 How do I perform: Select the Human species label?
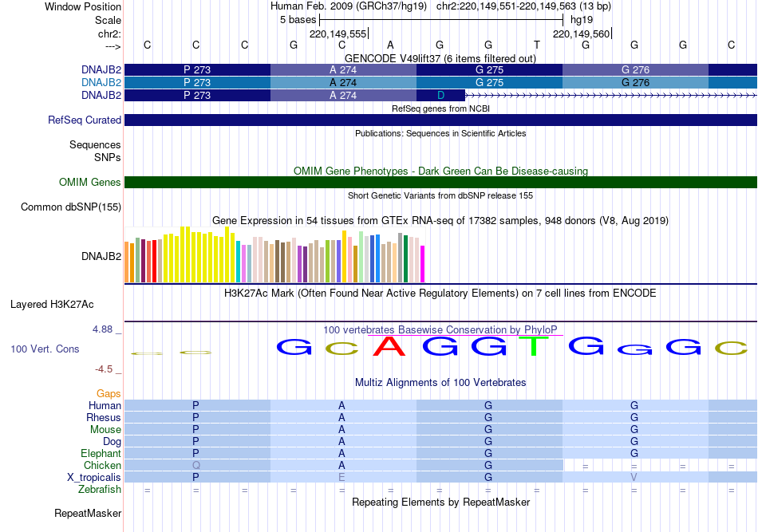[x=105, y=405]
